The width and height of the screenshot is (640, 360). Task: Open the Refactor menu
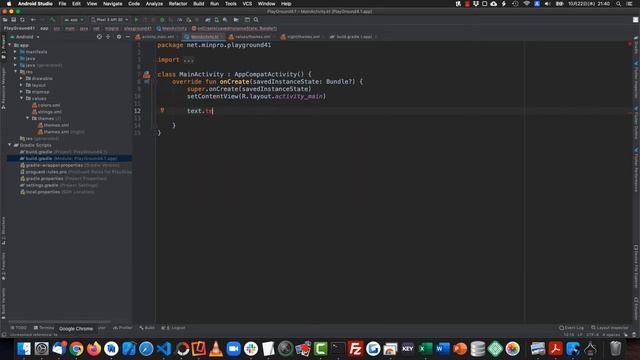(x=178, y=4)
